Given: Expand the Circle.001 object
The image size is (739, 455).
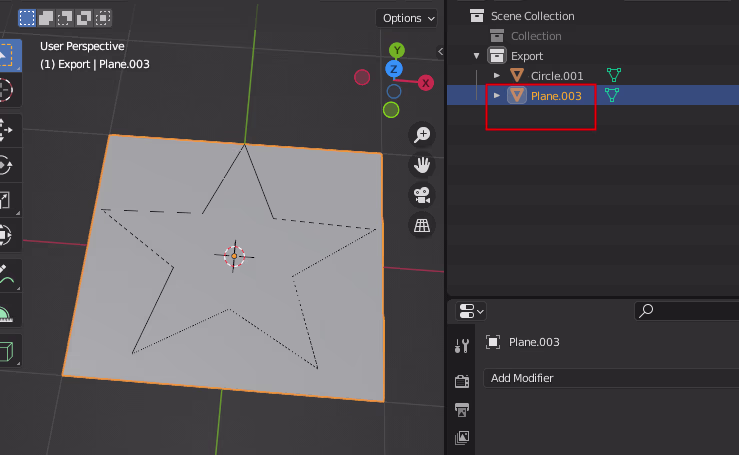Looking at the screenshot, I should coord(497,75).
